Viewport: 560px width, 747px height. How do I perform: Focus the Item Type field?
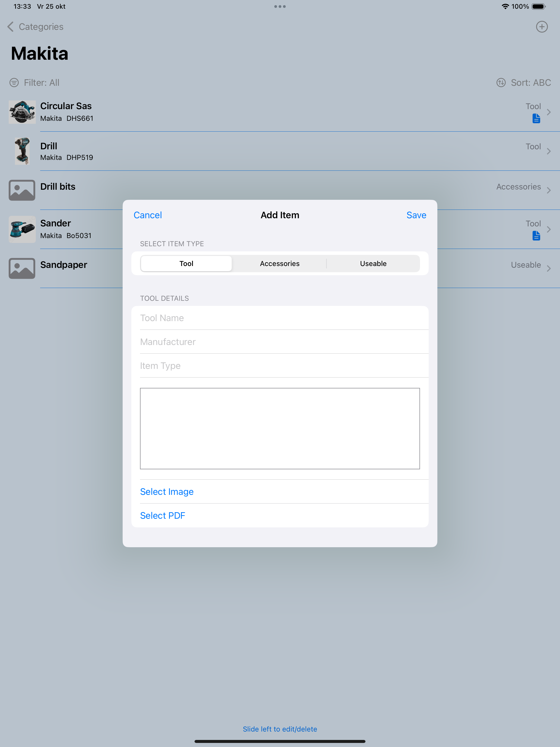[x=280, y=366]
